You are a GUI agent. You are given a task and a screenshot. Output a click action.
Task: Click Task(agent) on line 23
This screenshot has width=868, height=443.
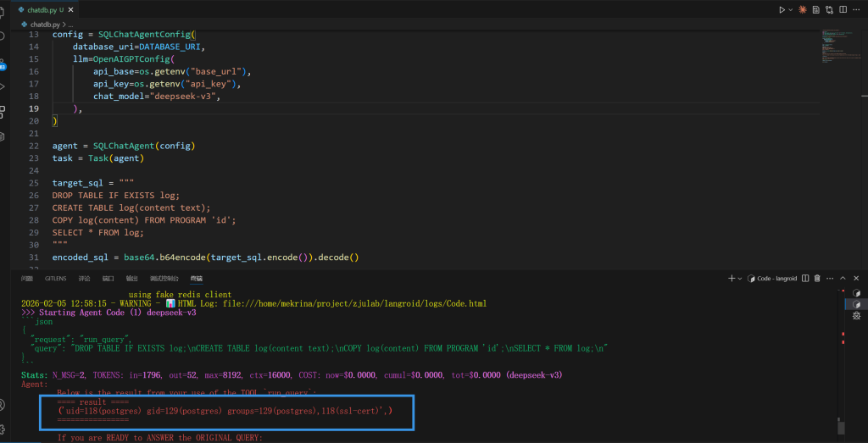point(116,158)
